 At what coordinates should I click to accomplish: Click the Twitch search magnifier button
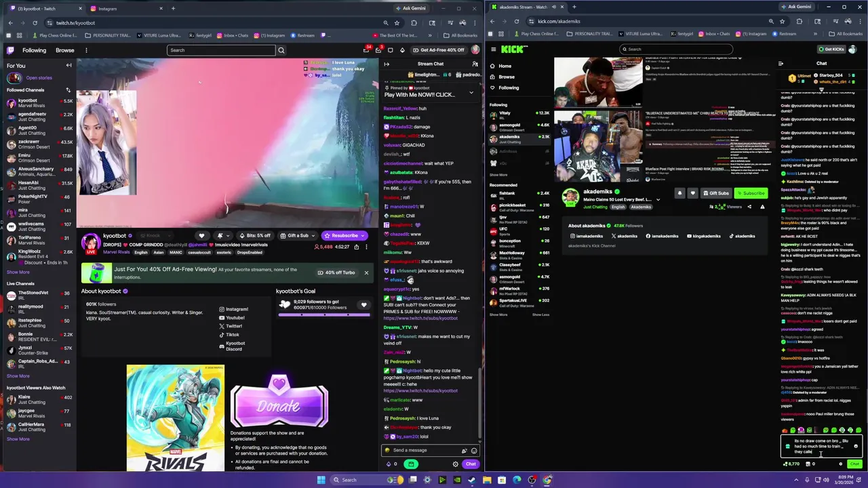click(281, 50)
